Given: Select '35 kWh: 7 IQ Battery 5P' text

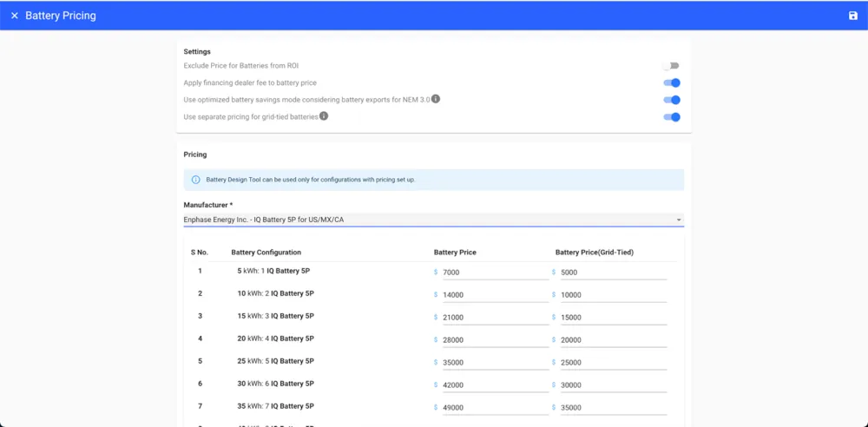Looking at the screenshot, I should pyautogui.click(x=276, y=406).
